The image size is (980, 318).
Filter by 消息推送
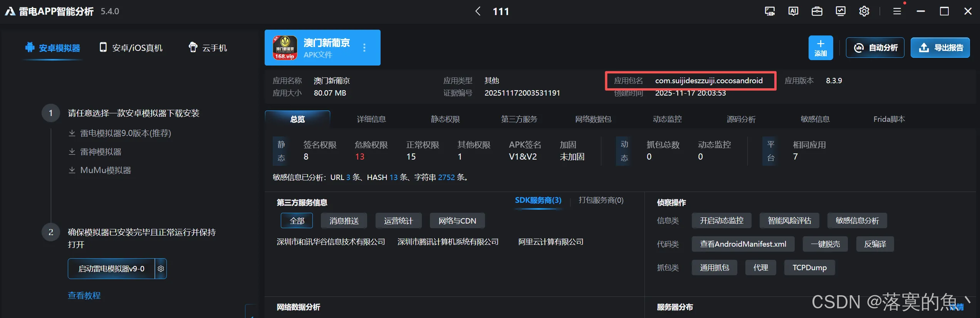344,221
